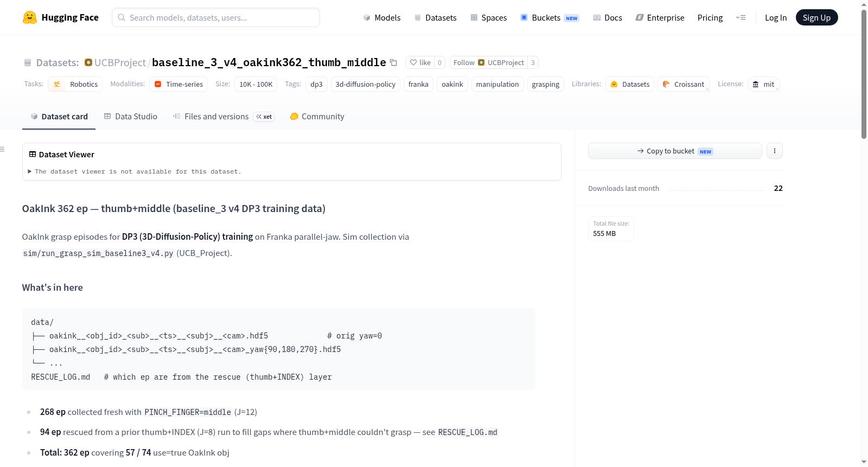Open the Models page
Screen dimensions: 868x467
382,17
